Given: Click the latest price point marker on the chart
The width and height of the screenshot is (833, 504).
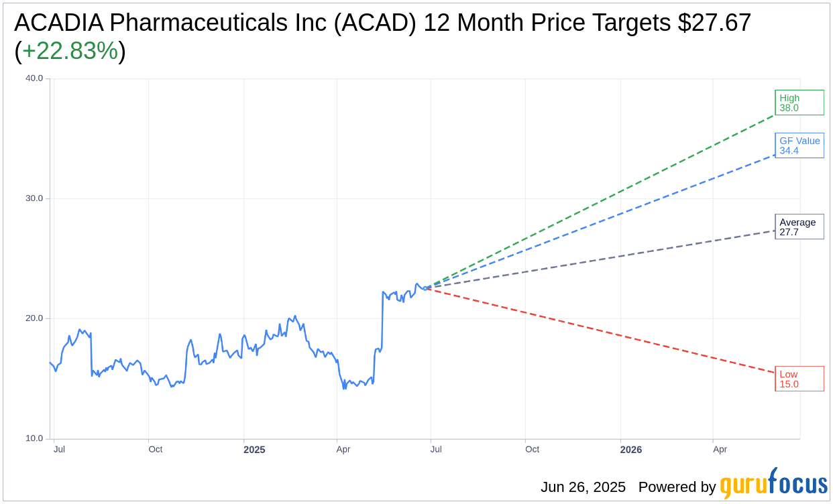Looking at the screenshot, I should click(x=425, y=288).
